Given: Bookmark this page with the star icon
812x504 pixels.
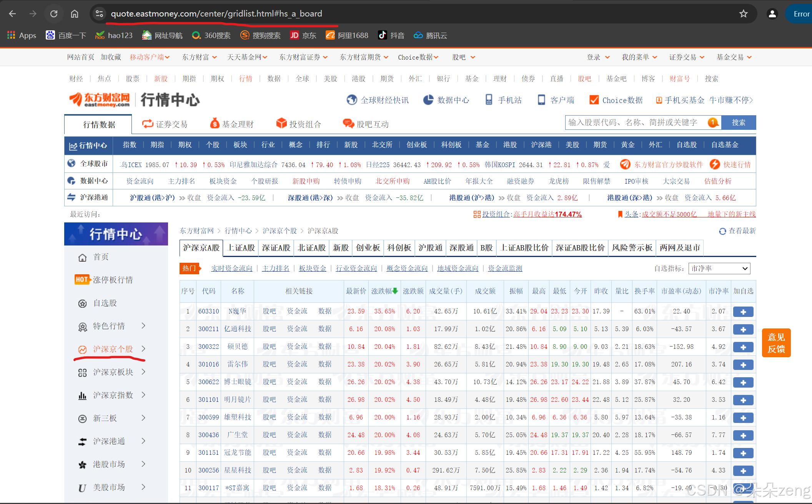Looking at the screenshot, I should 744,14.
